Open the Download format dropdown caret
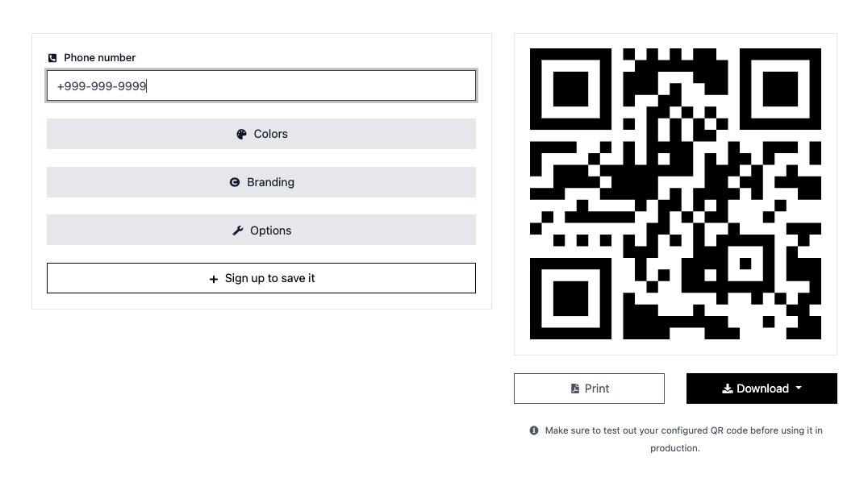 point(797,388)
